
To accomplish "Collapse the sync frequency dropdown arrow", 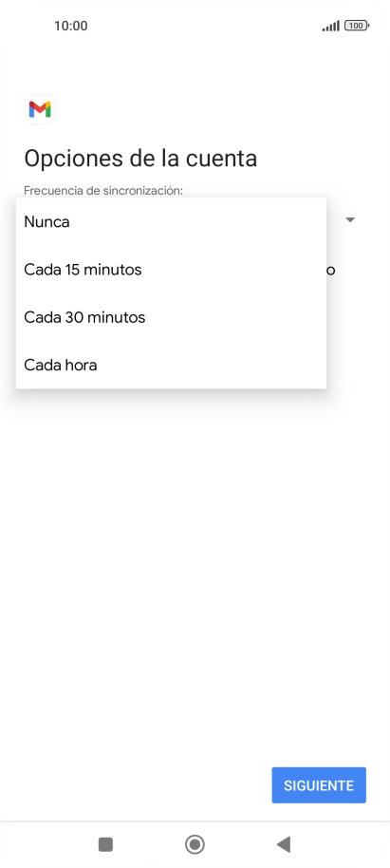I will coord(349,219).
